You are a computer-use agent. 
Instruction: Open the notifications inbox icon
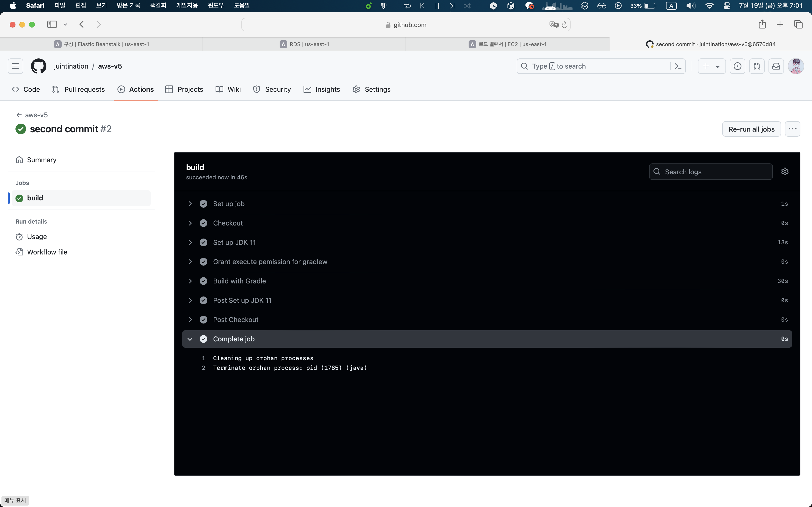tap(776, 66)
